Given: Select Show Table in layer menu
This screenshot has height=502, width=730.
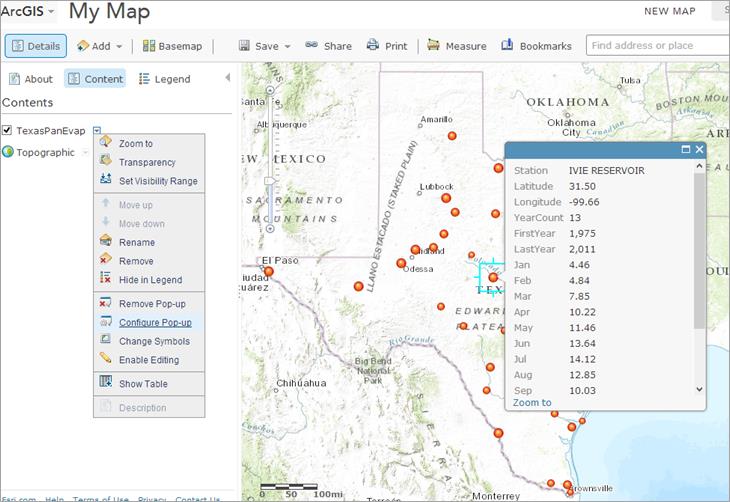Looking at the screenshot, I should click(143, 384).
